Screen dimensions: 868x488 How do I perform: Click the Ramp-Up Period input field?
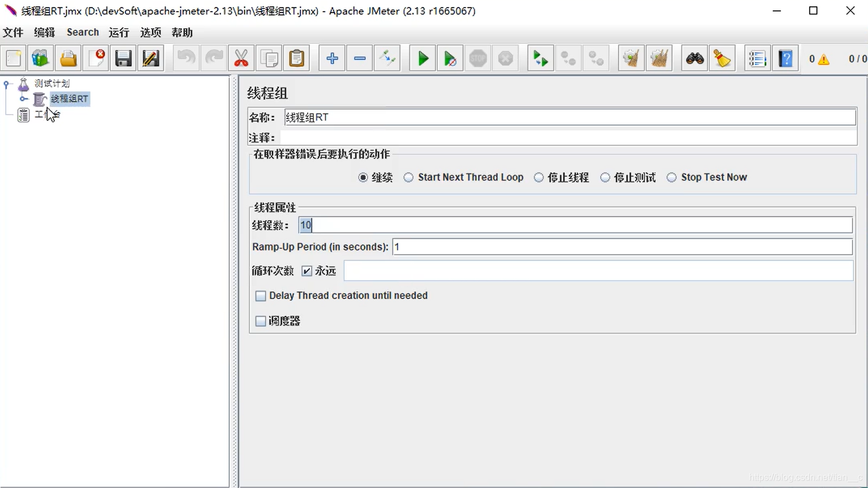pos(622,247)
